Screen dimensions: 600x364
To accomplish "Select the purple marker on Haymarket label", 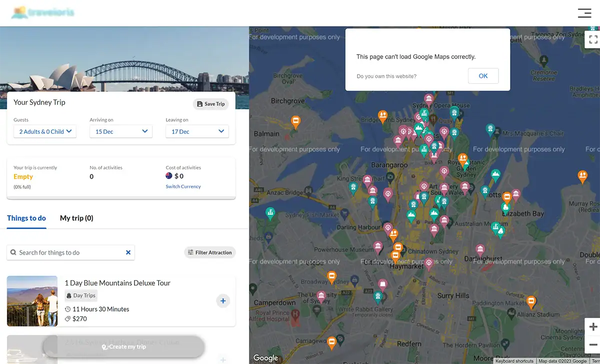I will click(428, 264).
